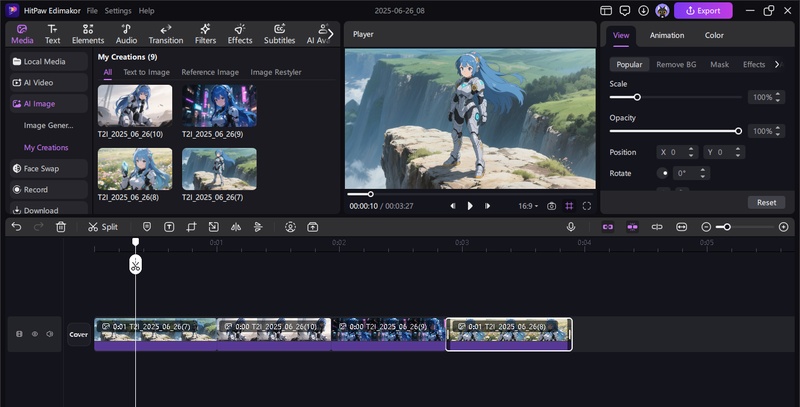The width and height of the screenshot is (800, 407).
Task: Click the timeline playhead scissors marker
Action: pos(135,265)
